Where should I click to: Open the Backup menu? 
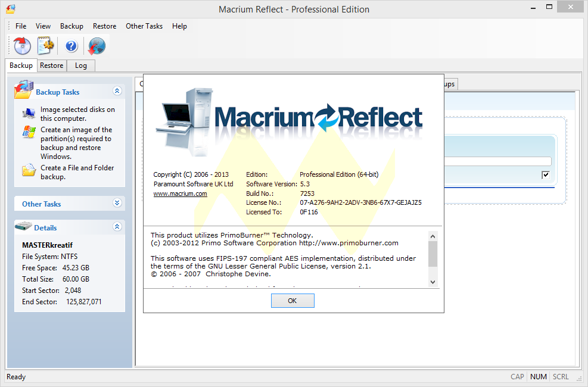(71, 26)
